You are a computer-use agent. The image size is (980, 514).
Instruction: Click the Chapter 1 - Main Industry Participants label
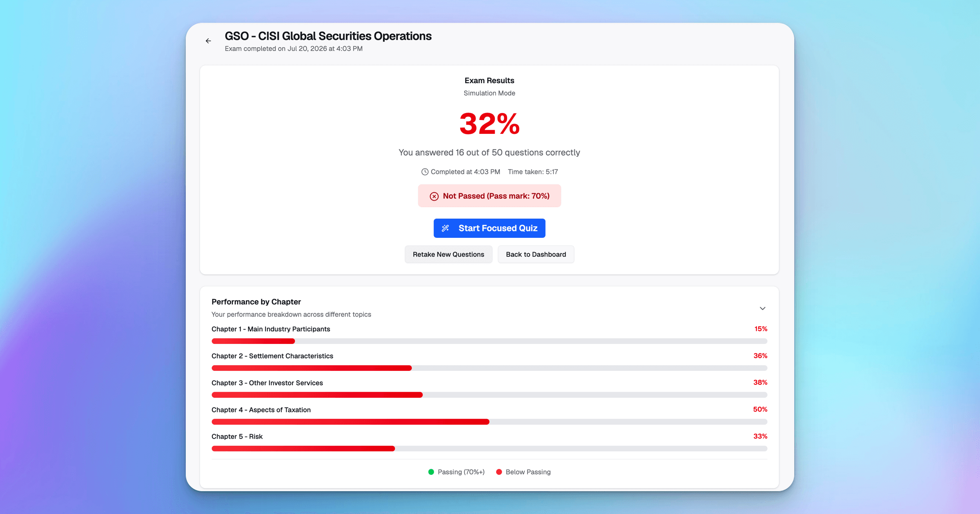click(271, 329)
